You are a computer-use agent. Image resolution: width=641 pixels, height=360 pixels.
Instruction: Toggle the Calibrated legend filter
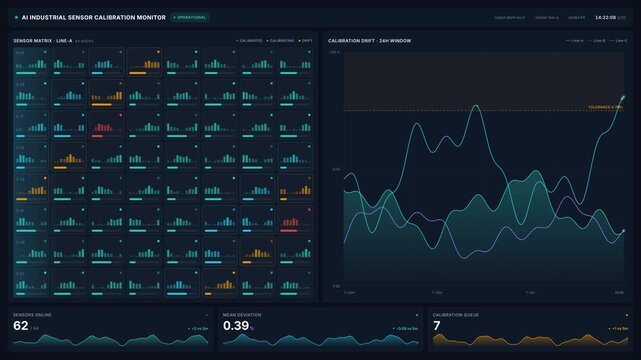[x=249, y=41]
